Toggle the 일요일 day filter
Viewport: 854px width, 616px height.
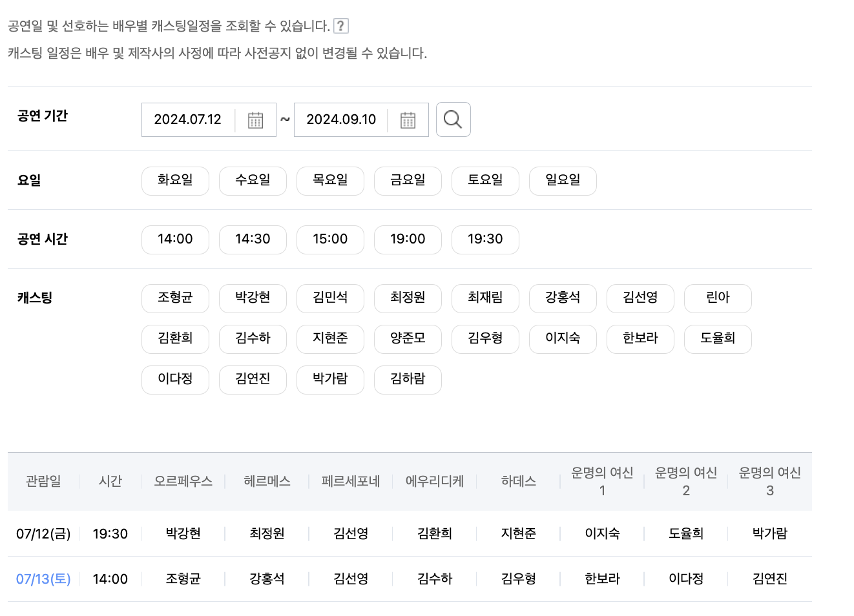pyautogui.click(x=563, y=181)
